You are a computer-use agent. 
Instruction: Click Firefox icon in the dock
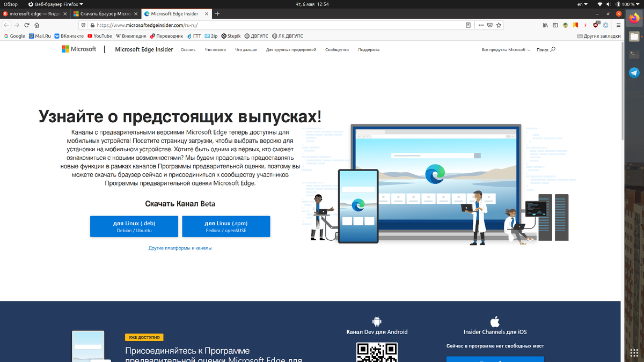(x=634, y=18)
